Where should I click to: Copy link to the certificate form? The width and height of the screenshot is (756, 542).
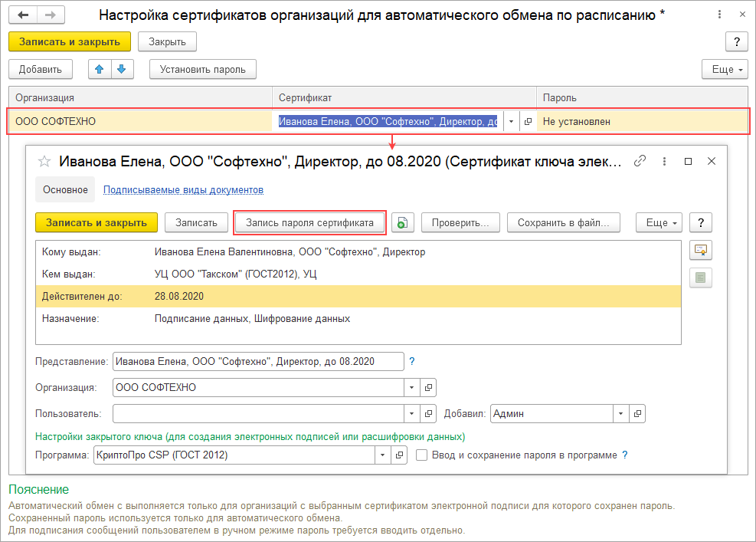click(x=640, y=161)
